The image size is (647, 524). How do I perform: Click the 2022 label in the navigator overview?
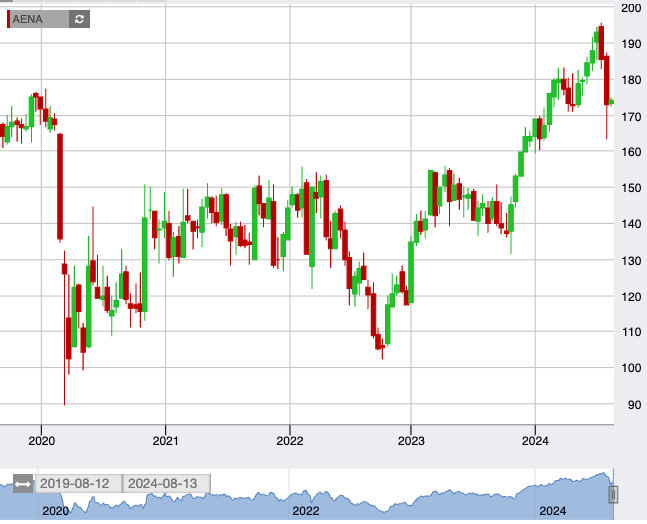(x=306, y=511)
